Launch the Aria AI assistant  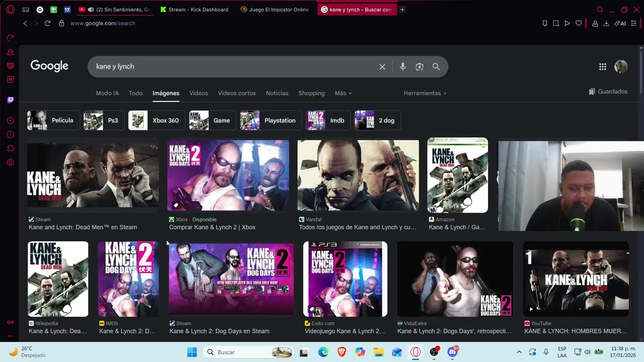coord(620,23)
